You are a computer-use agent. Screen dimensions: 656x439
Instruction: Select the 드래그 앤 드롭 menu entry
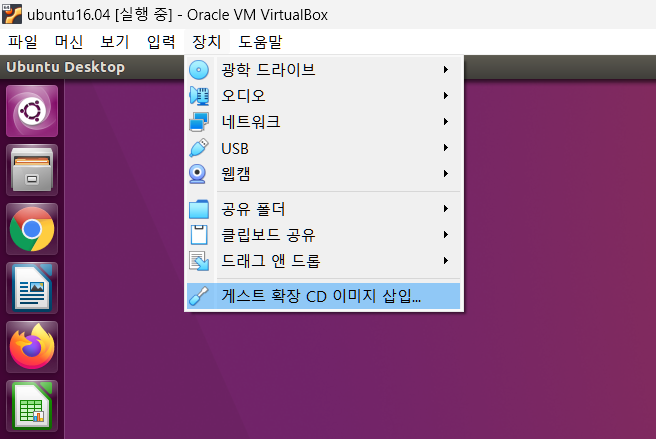click(323, 260)
